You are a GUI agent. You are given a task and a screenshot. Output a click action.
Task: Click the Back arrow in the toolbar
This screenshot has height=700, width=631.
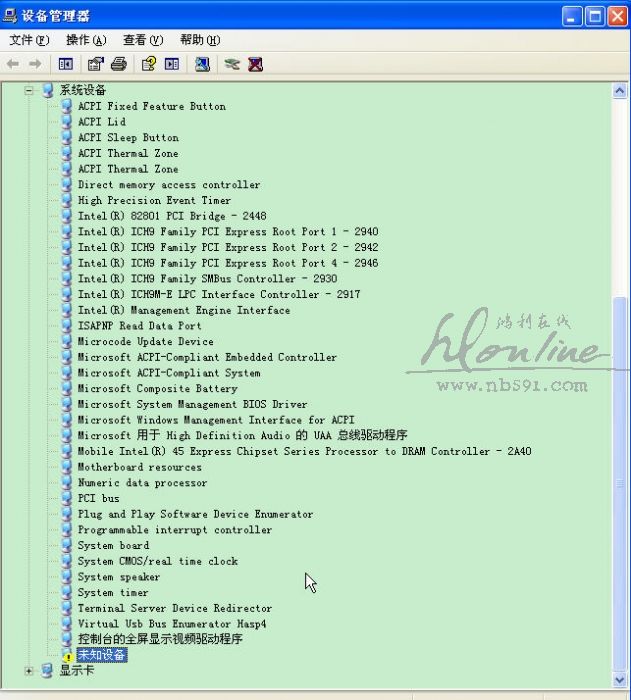tap(13, 64)
